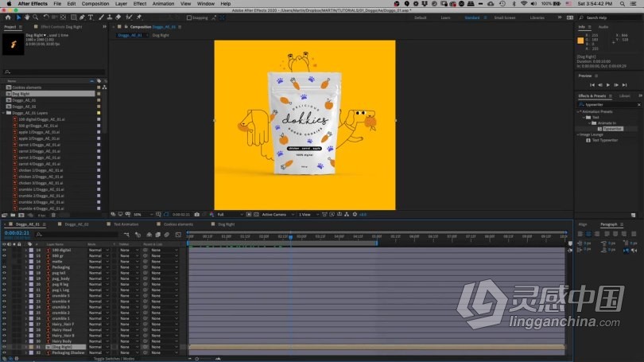
Task: Hide the pug tail layer eye
Action: (x=4, y=273)
